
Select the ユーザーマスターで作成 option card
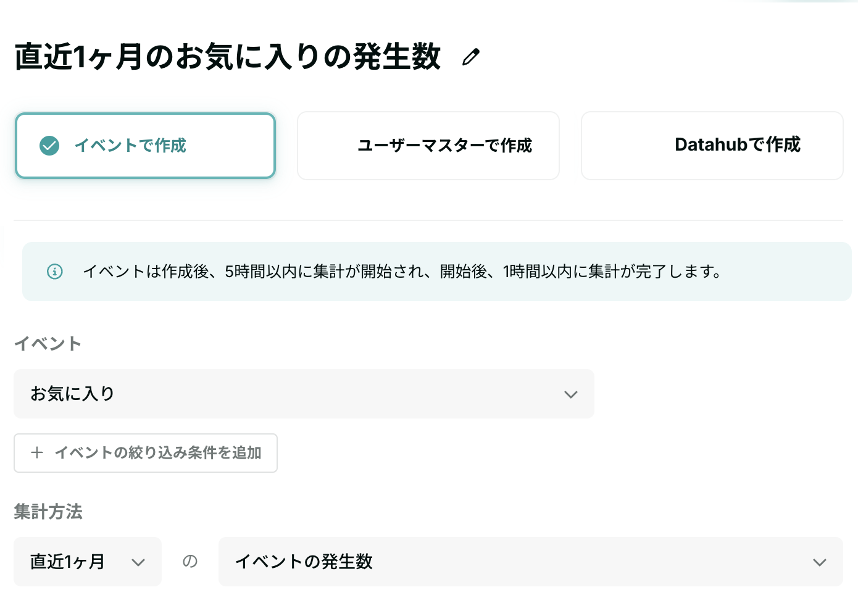(x=428, y=146)
